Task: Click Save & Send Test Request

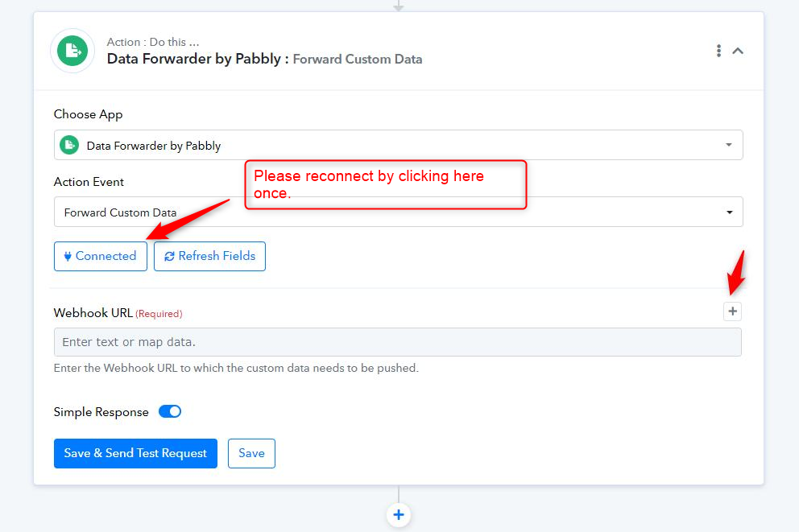Action: coord(135,453)
